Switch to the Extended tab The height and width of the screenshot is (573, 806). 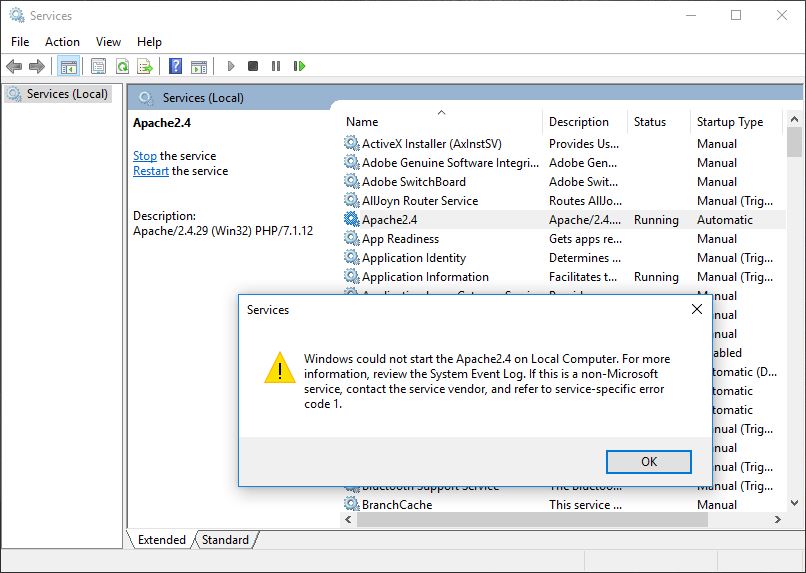[161, 540]
